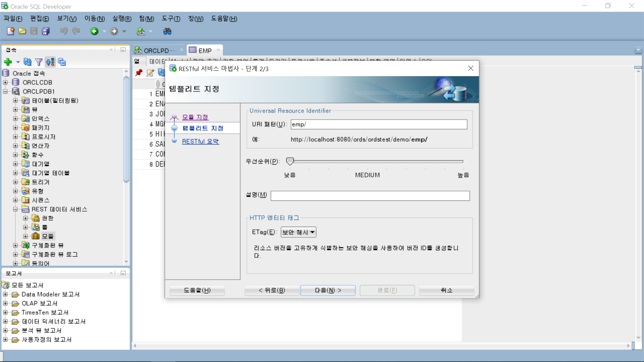Open the 도구(T) menu
Viewport: 644px width, 362px height.
coord(171,19)
